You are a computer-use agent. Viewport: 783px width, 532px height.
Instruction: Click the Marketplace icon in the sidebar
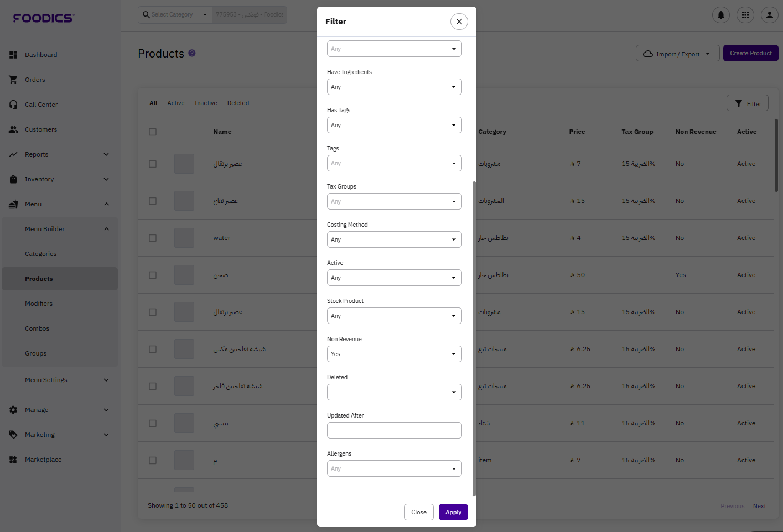point(13,460)
